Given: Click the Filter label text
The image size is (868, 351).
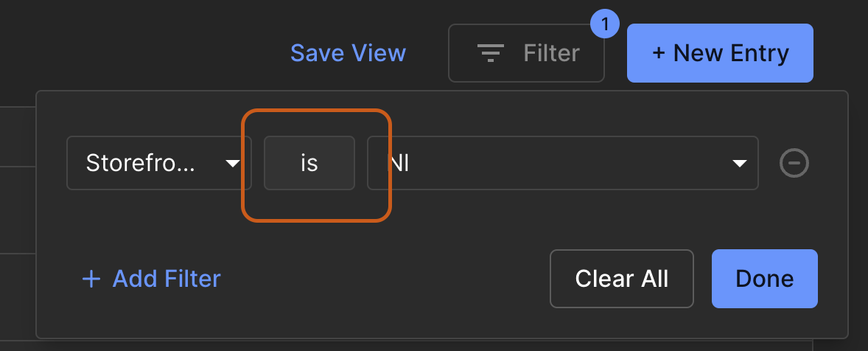Looking at the screenshot, I should click(551, 53).
